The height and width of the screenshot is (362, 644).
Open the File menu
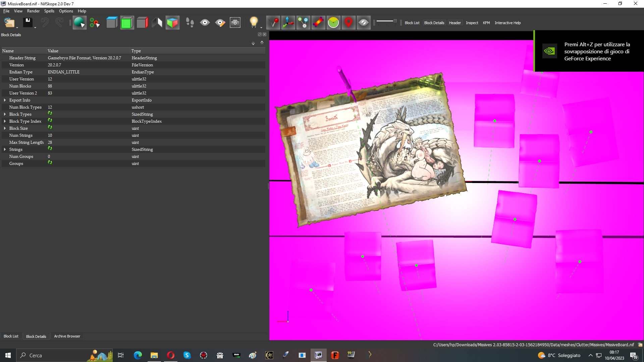6,11
